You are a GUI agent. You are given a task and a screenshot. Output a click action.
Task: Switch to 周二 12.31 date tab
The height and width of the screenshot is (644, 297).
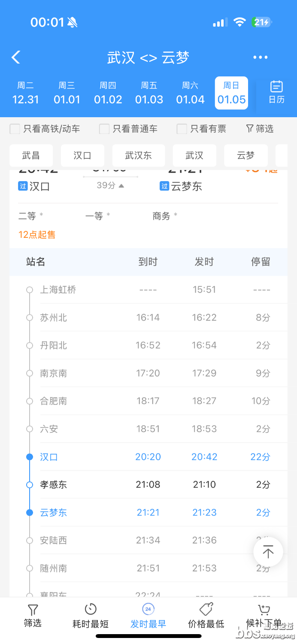[25, 93]
